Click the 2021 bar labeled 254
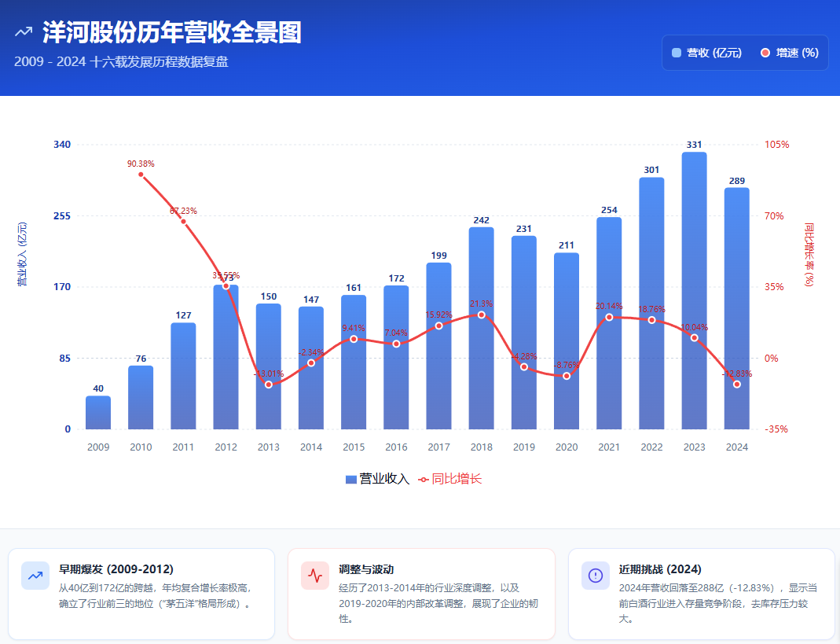 point(609,322)
